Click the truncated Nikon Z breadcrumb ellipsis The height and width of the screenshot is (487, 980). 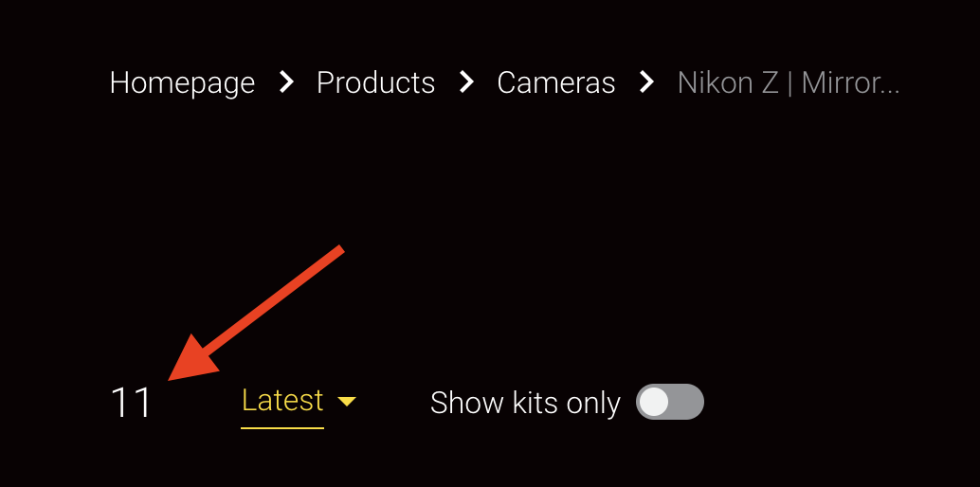coord(887,85)
